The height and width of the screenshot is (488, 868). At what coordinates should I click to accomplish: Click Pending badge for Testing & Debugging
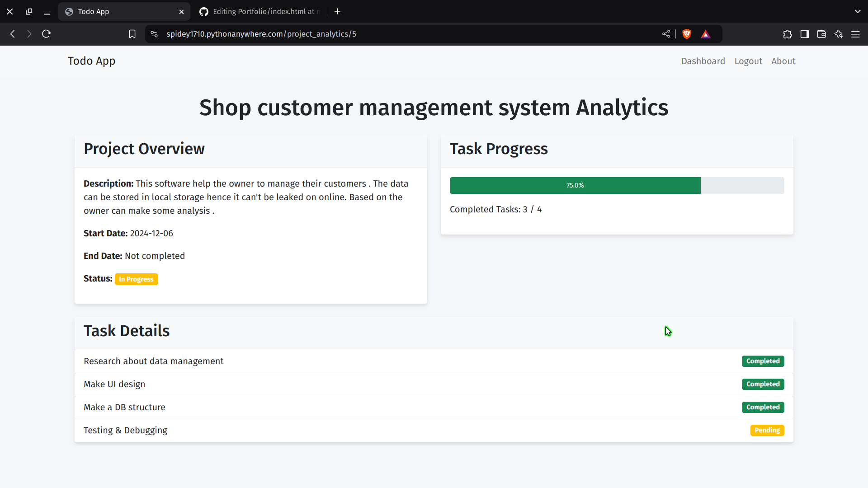[x=767, y=430]
